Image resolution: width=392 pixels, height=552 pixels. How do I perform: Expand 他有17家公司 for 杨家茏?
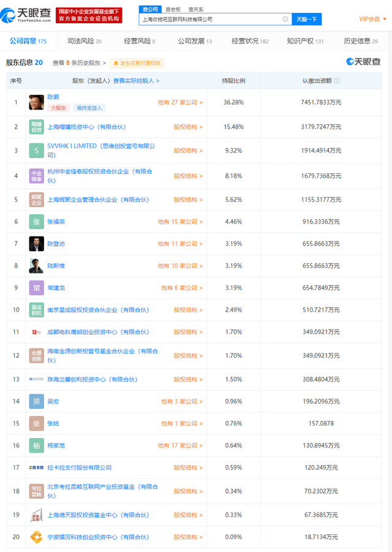pos(180,445)
